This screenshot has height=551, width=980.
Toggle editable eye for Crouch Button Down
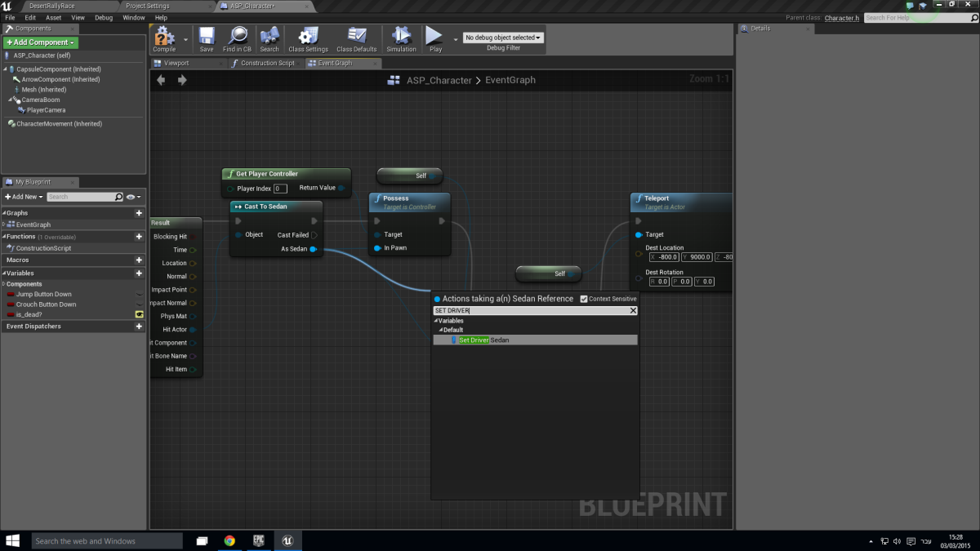(x=139, y=304)
